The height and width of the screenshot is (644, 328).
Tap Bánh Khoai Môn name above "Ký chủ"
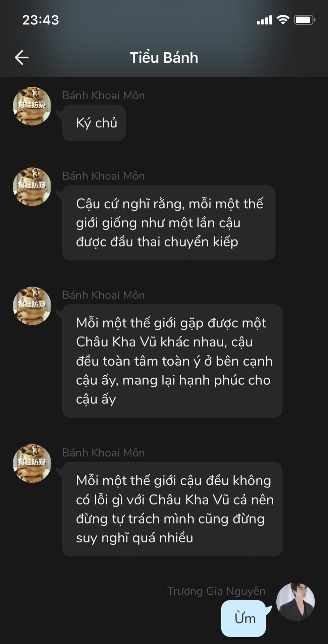(x=103, y=95)
